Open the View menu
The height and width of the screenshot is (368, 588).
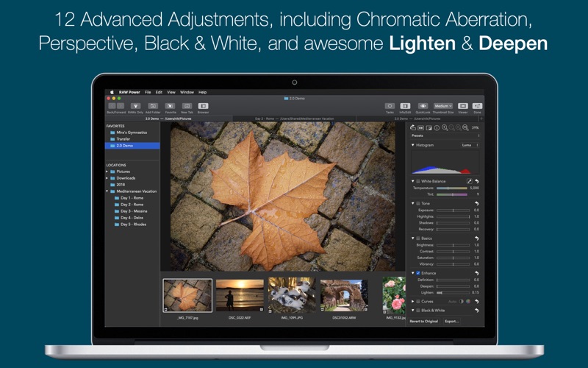pyautogui.click(x=171, y=92)
